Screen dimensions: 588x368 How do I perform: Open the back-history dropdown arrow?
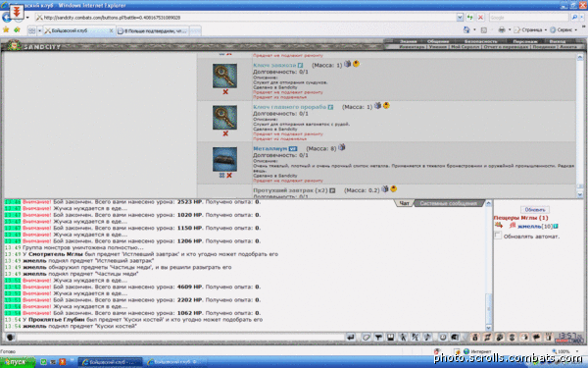[27, 18]
